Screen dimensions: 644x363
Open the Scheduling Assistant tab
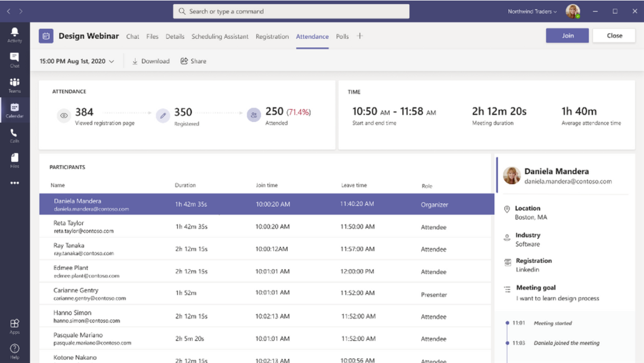220,36
